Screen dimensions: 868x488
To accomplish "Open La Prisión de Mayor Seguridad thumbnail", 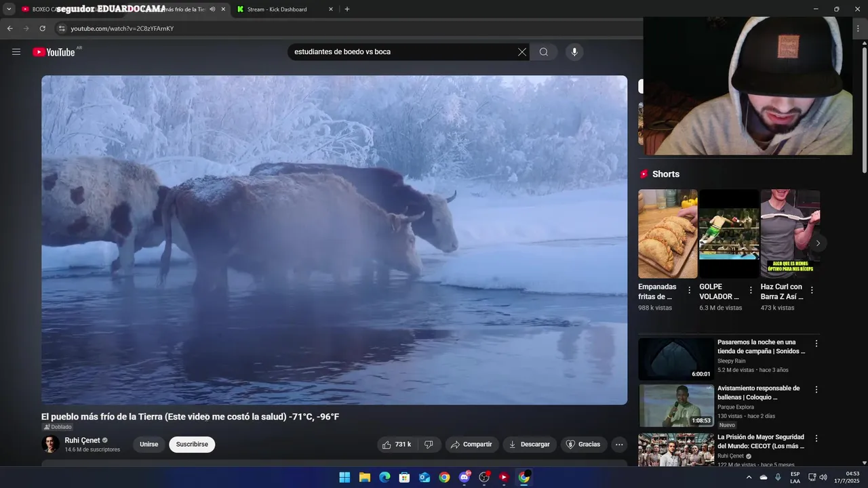I will coord(676,449).
